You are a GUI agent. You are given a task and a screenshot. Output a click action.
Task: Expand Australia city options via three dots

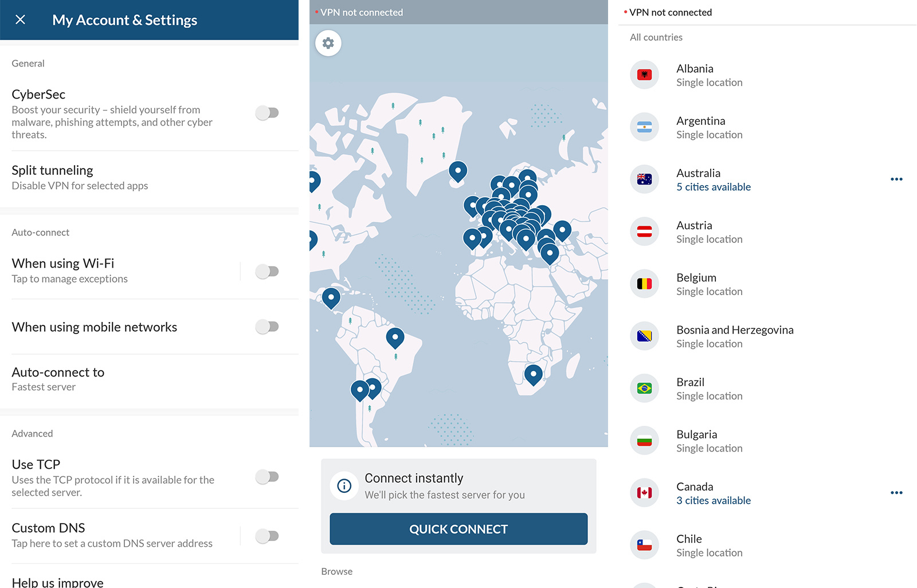click(896, 179)
